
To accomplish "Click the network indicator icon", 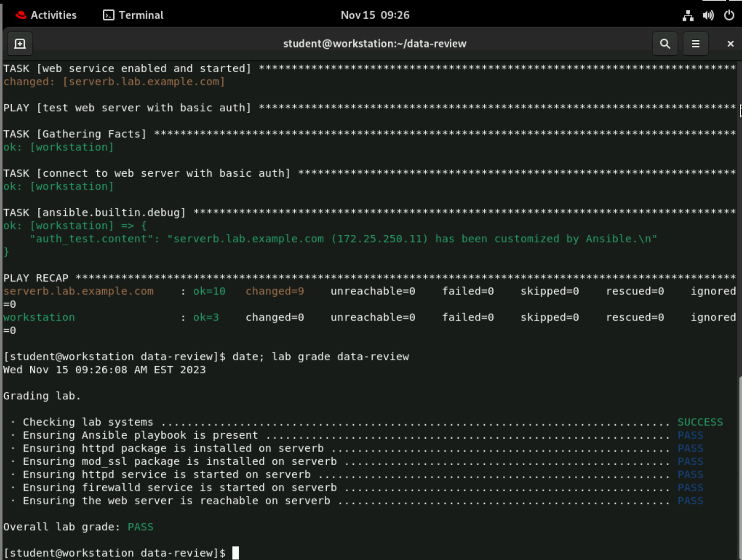I will (x=688, y=15).
